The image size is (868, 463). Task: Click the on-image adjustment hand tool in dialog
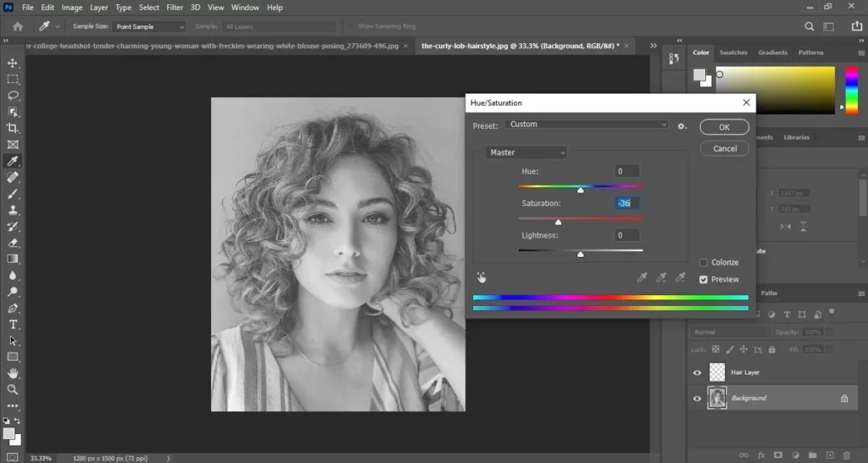pyautogui.click(x=481, y=277)
